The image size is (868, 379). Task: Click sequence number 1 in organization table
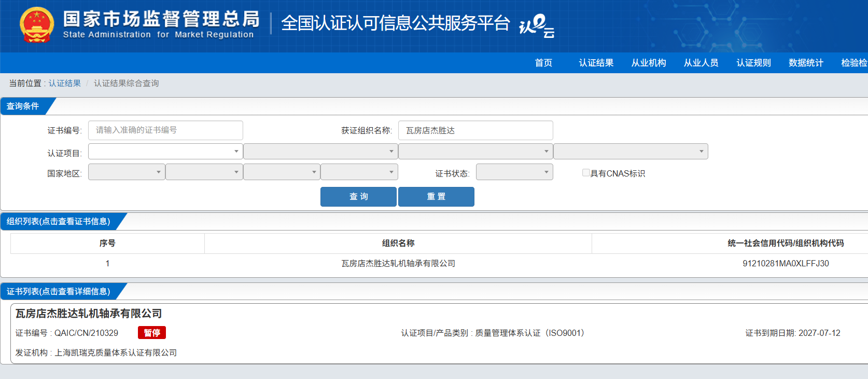[107, 263]
